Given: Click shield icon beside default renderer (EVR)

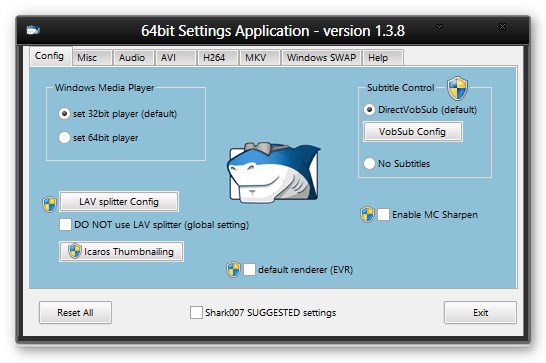Looking at the screenshot, I should pyautogui.click(x=233, y=269).
